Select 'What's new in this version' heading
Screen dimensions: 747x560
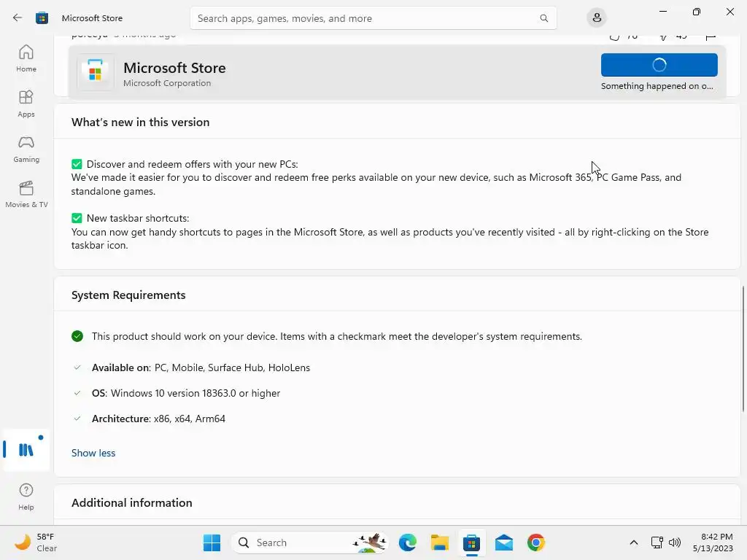tap(141, 122)
